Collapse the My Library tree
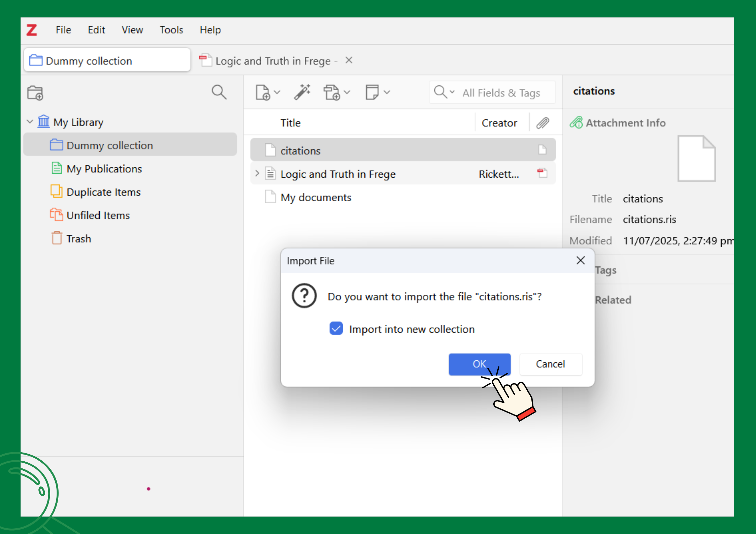The image size is (756, 534). (x=30, y=121)
